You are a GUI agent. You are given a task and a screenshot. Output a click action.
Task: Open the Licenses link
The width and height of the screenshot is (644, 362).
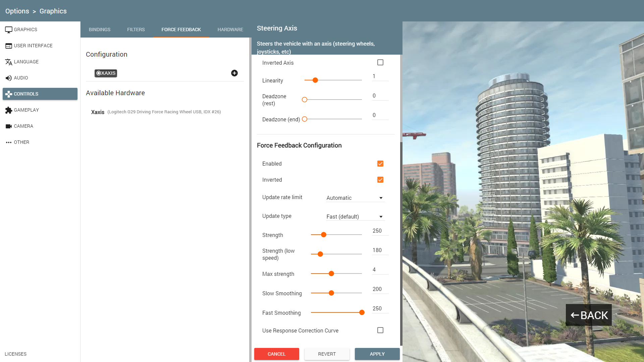(15, 354)
